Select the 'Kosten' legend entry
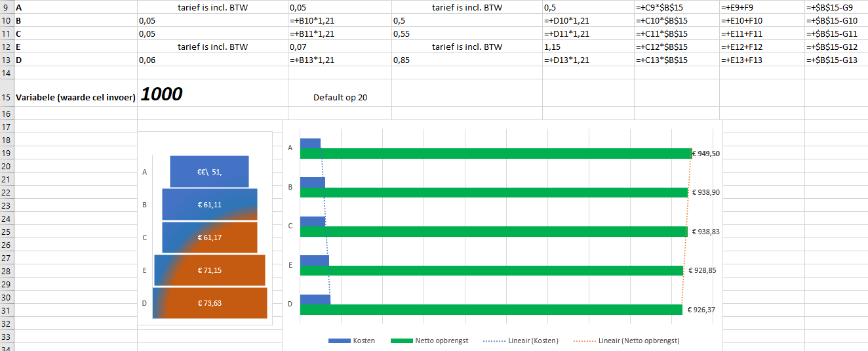This screenshot has height=351, width=868. pyautogui.click(x=351, y=341)
